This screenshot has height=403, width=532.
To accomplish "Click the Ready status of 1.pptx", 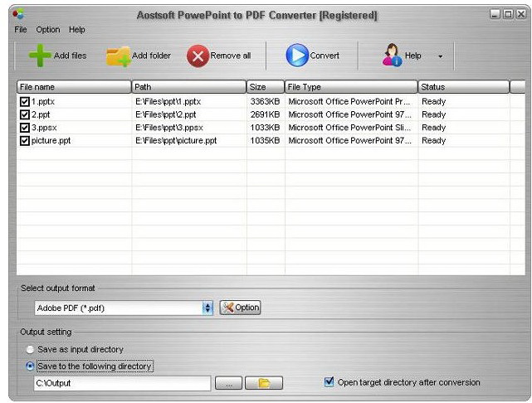I will point(433,101).
